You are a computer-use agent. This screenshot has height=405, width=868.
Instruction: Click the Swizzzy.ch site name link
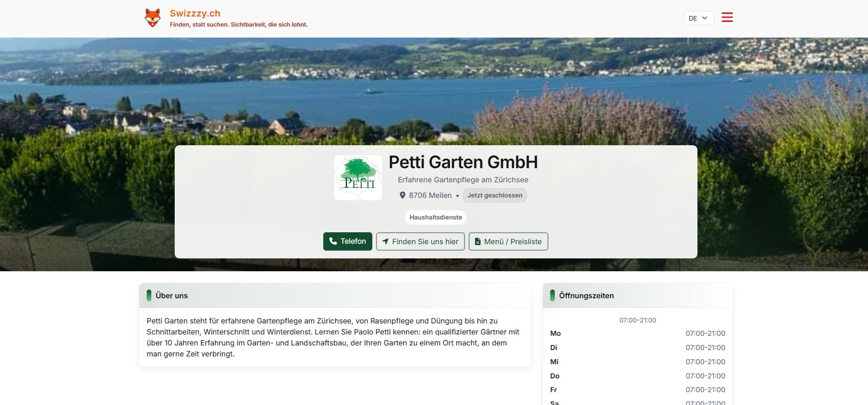point(195,13)
